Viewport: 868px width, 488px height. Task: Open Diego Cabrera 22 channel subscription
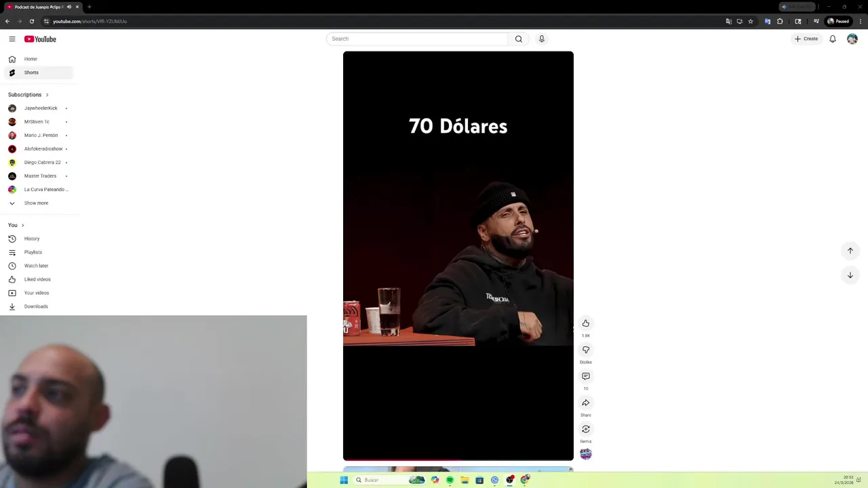click(x=39, y=163)
